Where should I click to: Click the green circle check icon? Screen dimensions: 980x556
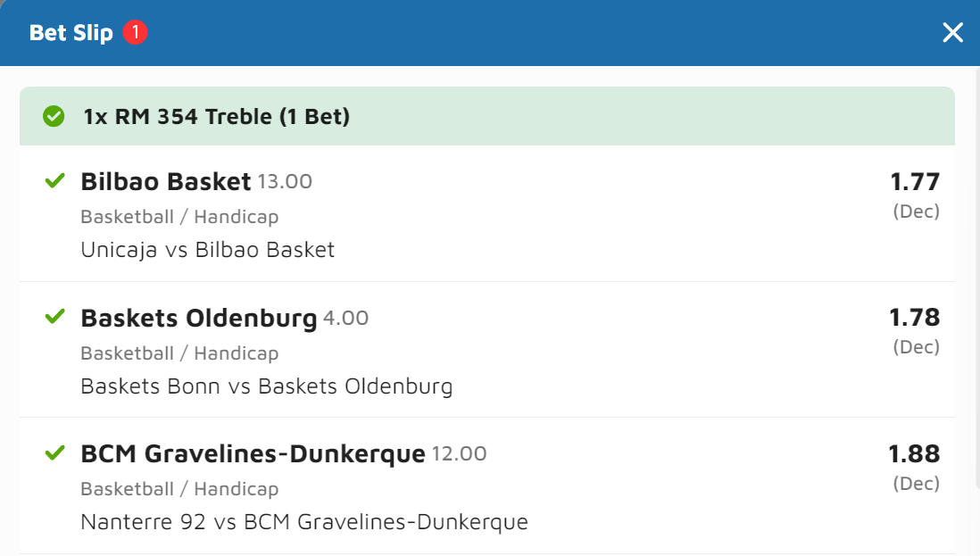click(x=54, y=117)
